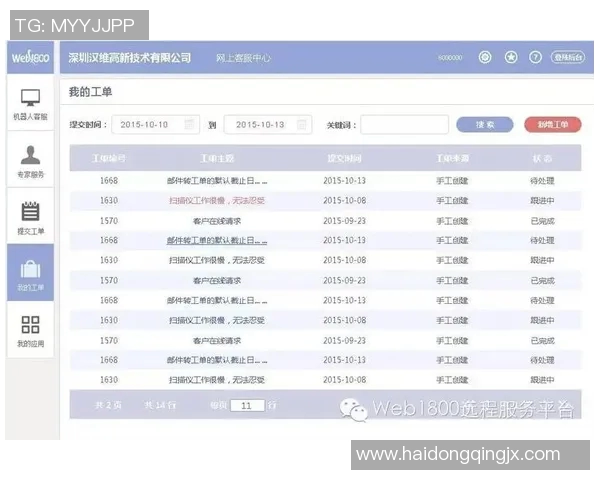Click the star favorites icon in header
Viewport: 600px width, 480px height.
pos(511,57)
